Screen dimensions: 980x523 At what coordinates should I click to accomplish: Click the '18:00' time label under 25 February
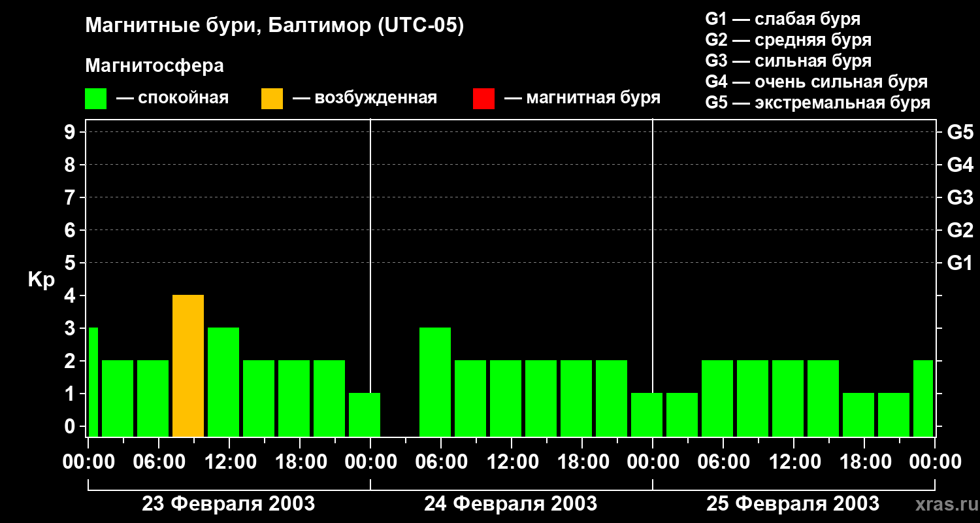tap(864, 462)
